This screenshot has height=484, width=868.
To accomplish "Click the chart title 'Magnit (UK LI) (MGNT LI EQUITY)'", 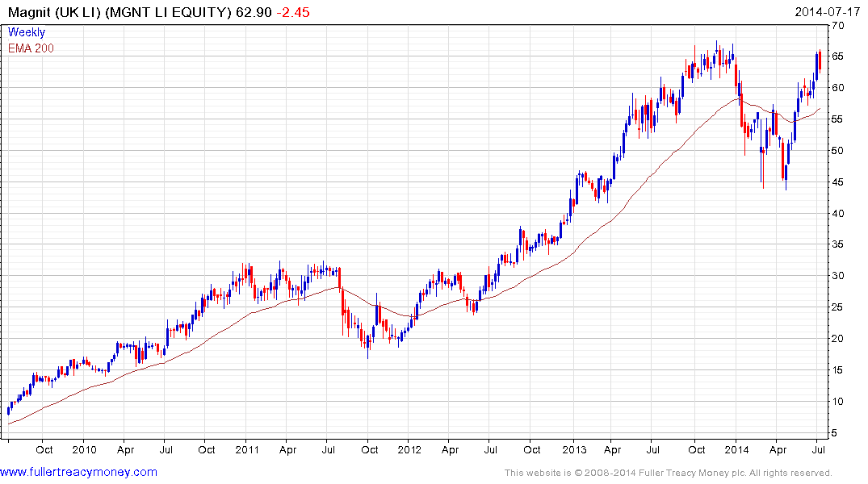I will coord(120,12).
